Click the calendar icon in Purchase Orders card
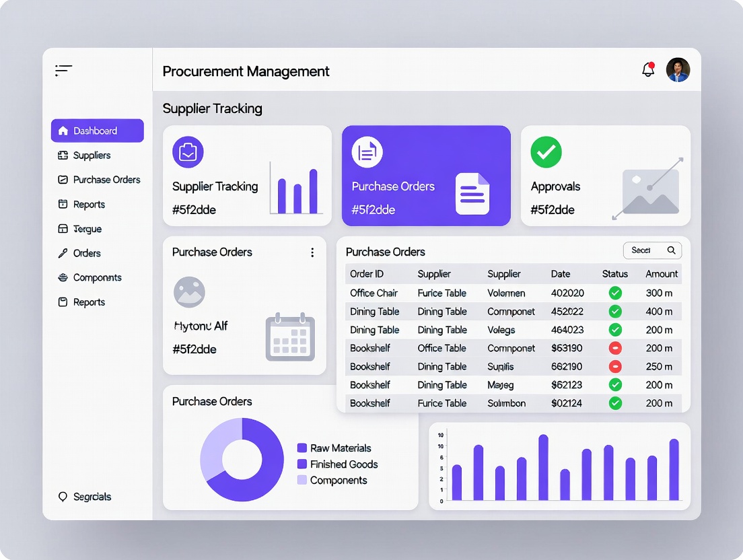743x560 pixels. tap(290, 337)
